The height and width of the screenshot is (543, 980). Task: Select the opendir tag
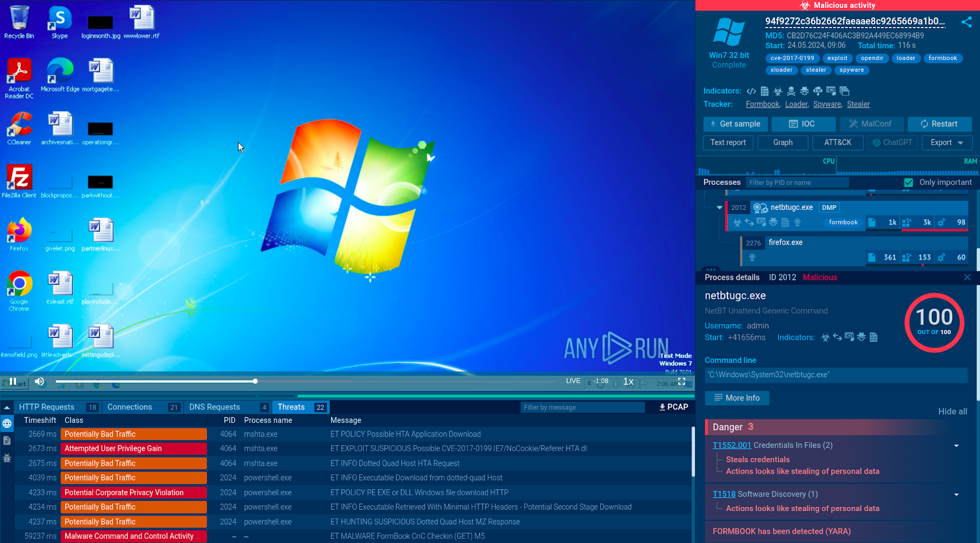point(872,58)
